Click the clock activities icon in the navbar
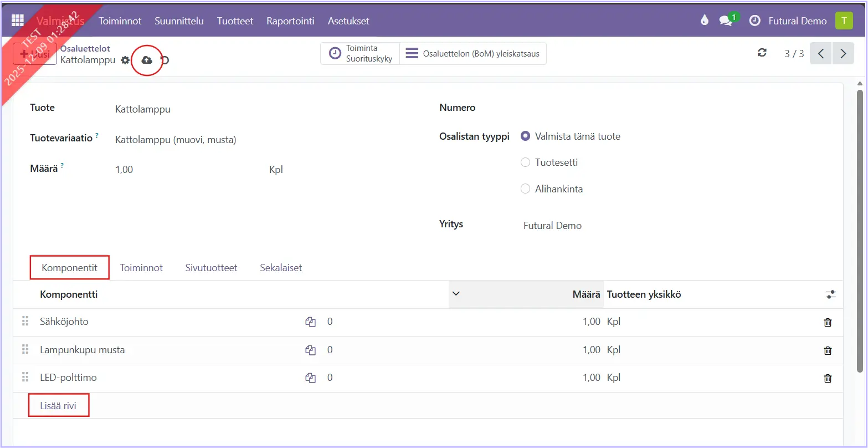868x448 pixels. pyautogui.click(x=754, y=21)
